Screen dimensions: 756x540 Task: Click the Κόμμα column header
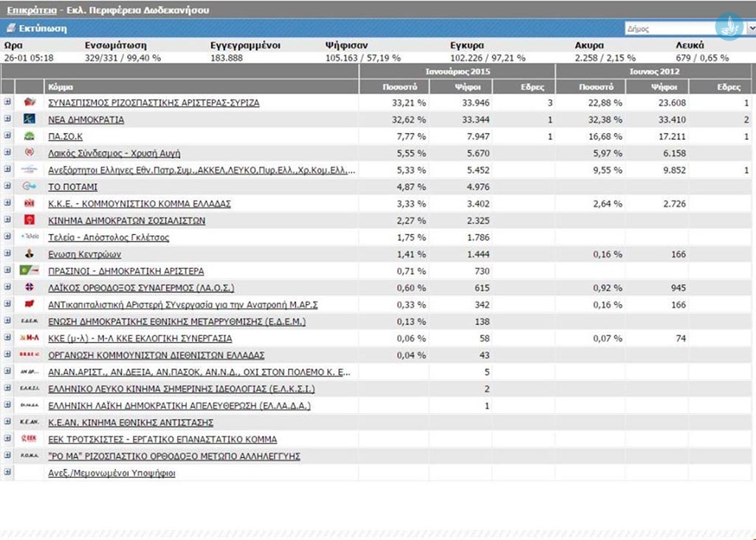pyautogui.click(x=59, y=86)
